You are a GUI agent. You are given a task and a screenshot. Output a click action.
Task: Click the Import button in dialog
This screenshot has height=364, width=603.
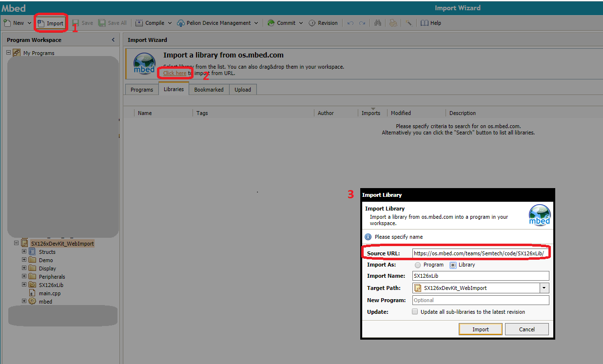click(480, 329)
